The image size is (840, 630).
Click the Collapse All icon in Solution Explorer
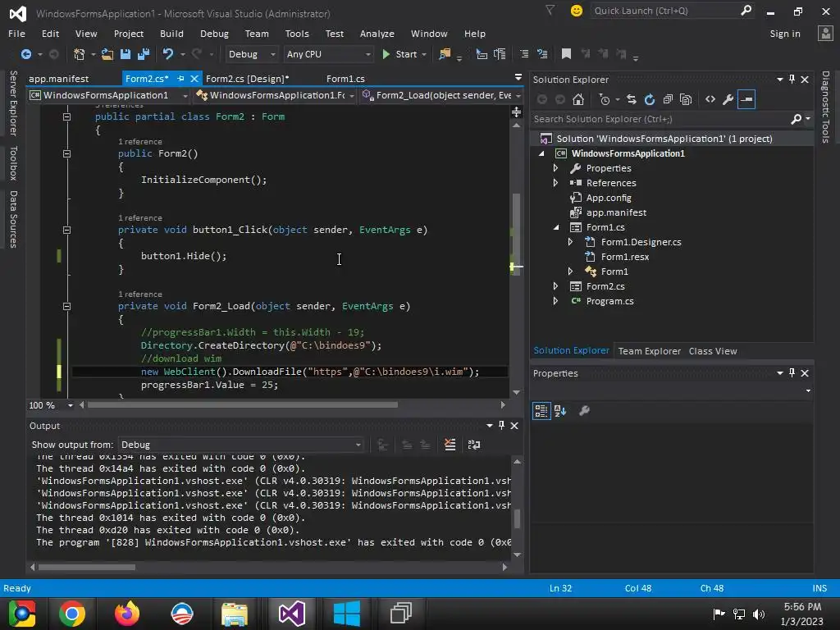point(668,99)
